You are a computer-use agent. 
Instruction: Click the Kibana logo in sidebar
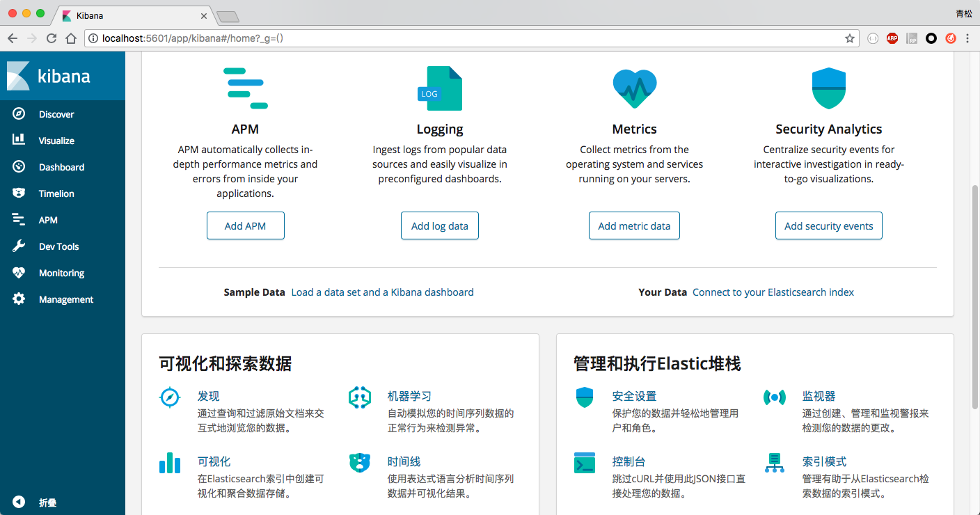point(49,76)
